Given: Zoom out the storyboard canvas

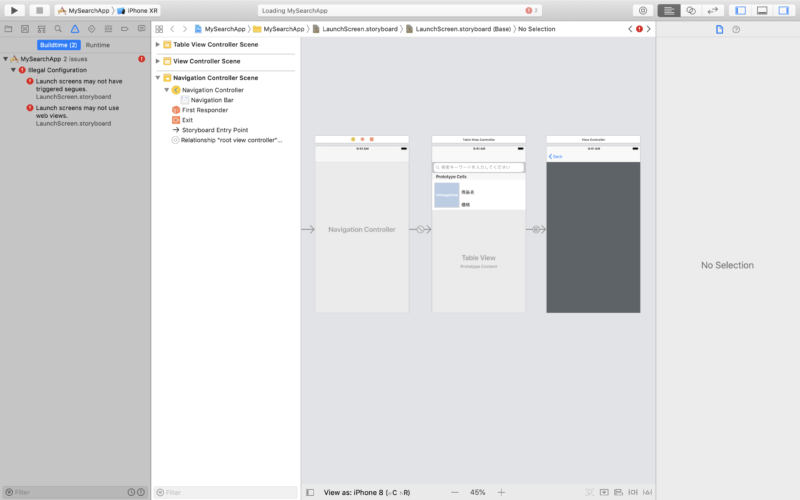Looking at the screenshot, I should click(455, 492).
